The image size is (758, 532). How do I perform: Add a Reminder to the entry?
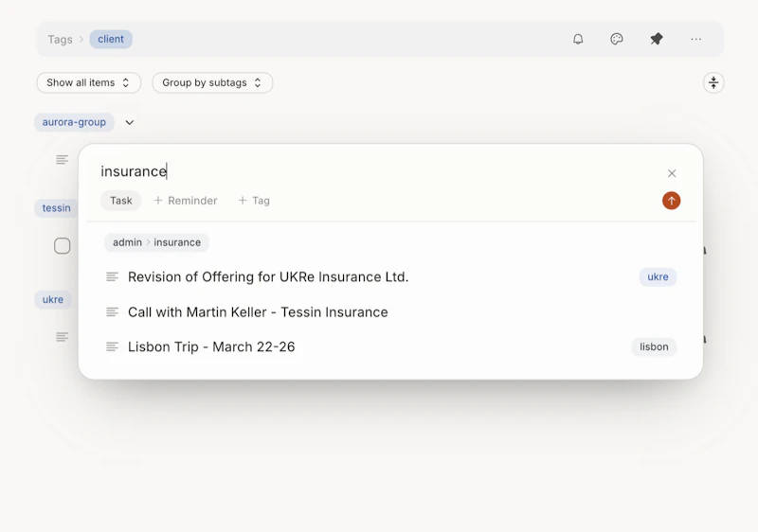tap(185, 201)
